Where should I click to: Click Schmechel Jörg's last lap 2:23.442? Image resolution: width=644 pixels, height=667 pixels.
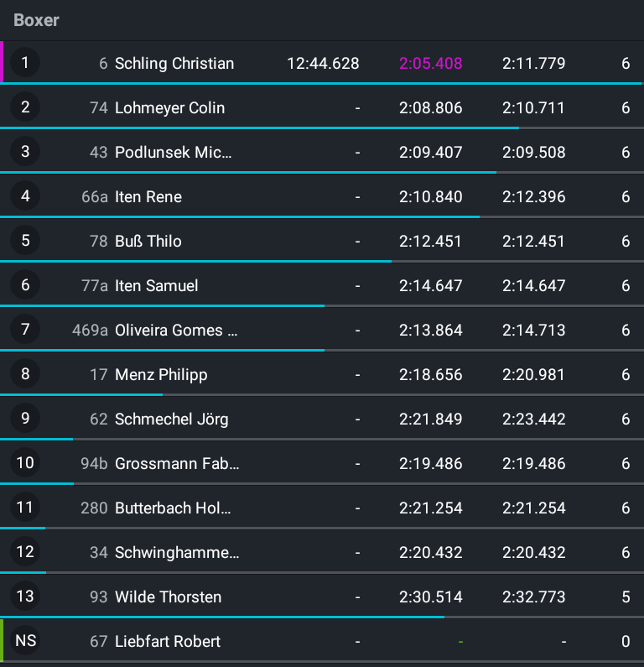tap(533, 419)
